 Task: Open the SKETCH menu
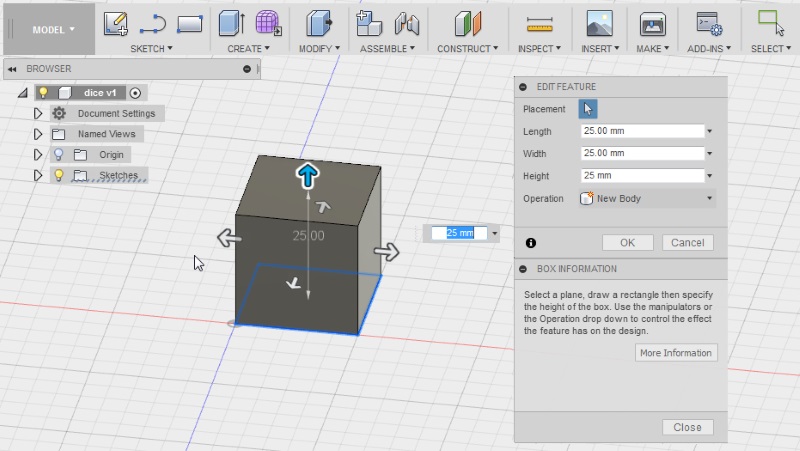pyautogui.click(x=151, y=48)
